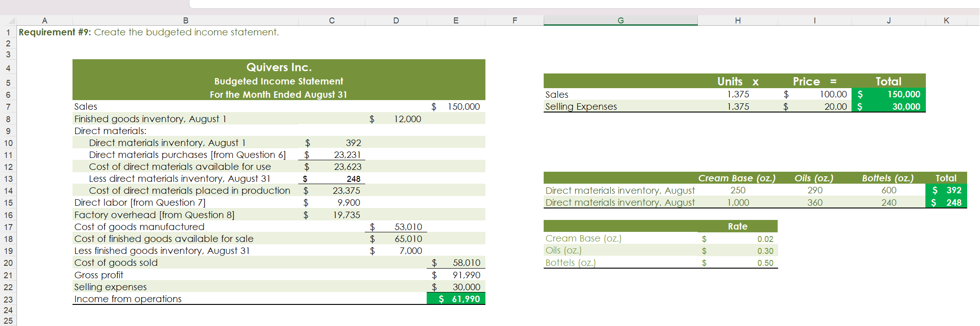The image size is (980, 326).
Task: Select row 13 header
Action: point(8,179)
